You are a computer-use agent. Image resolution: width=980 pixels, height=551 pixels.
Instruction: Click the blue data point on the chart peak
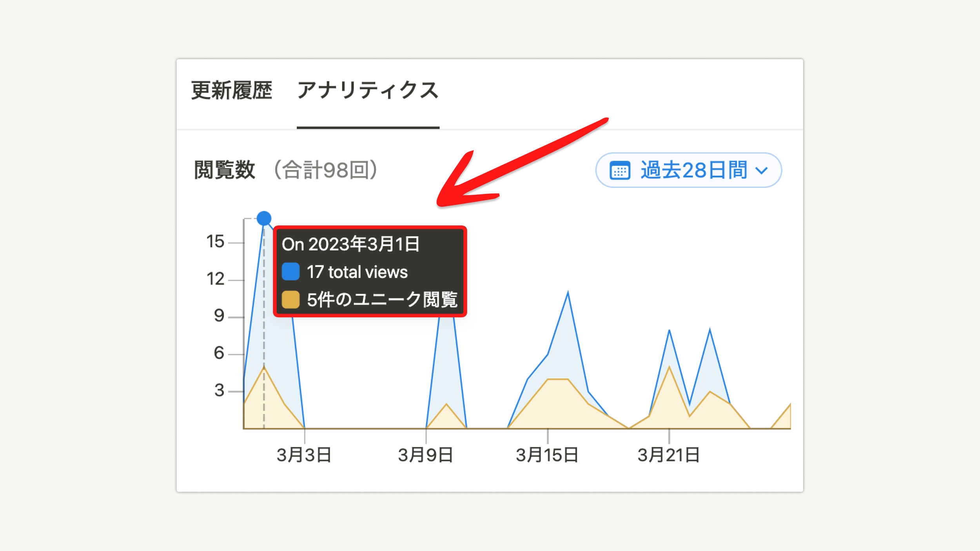coord(264,218)
